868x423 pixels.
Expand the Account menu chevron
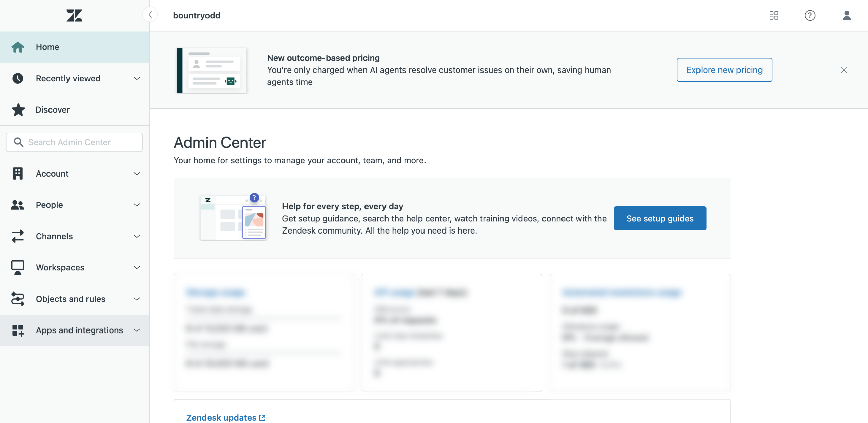pyautogui.click(x=137, y=174)
